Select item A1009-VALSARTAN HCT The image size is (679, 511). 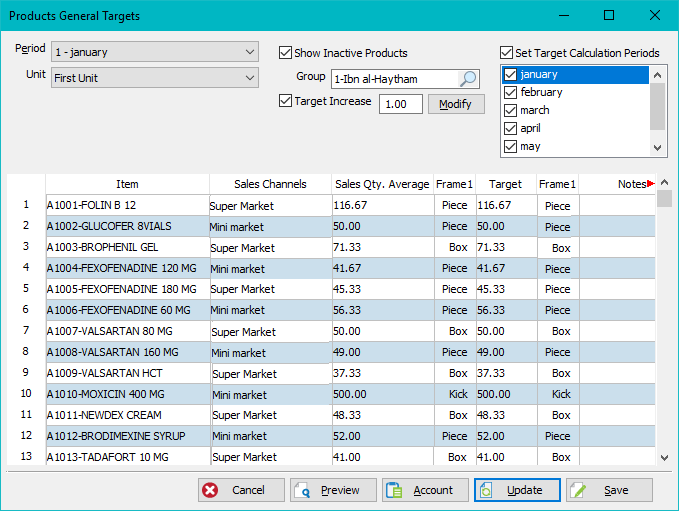point(128,373)
